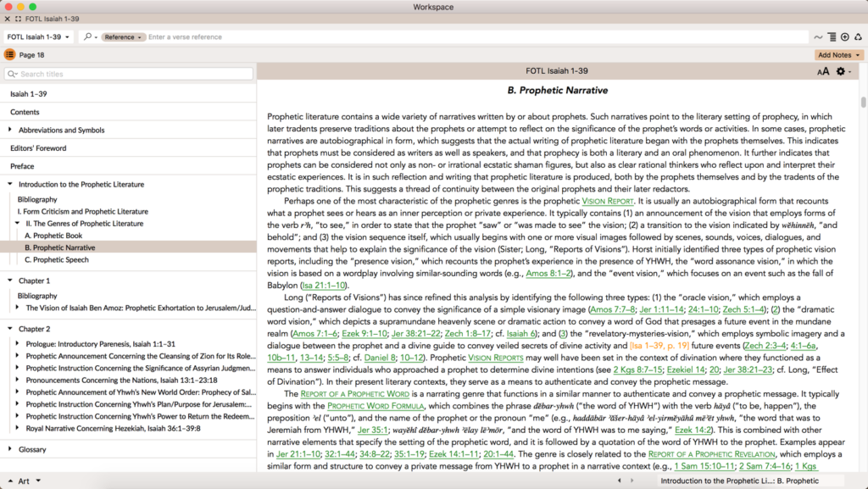Click the forward navigation arrow at bottom right

point(632,480)
